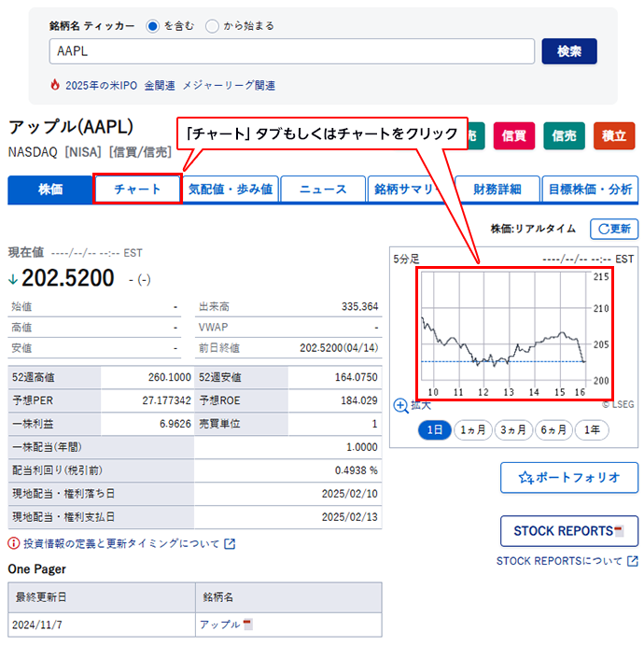Click the 出来高 value 335,364
This screenshot has height=645, width=644.
359,306
